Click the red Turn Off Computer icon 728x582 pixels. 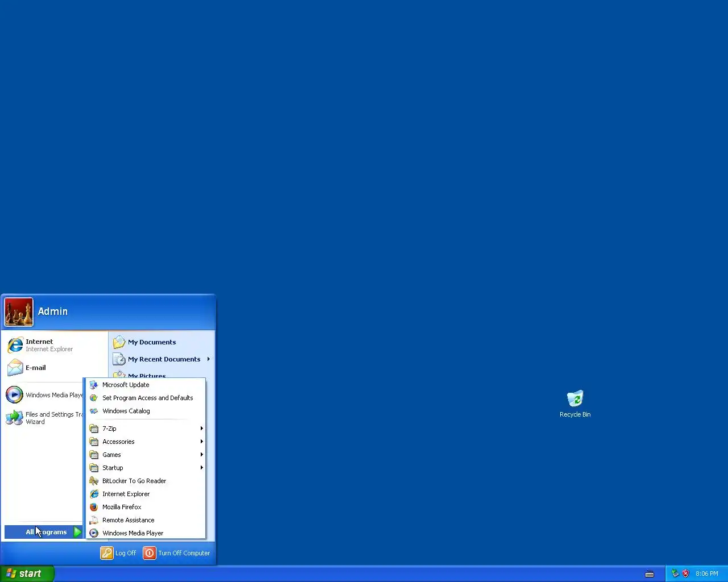(149, 553)
